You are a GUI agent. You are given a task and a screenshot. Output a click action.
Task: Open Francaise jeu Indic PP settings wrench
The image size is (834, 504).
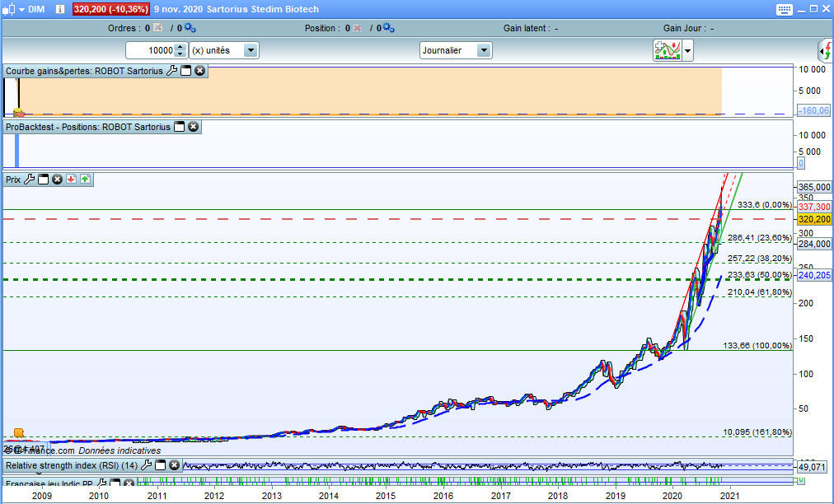coord(101,483)
